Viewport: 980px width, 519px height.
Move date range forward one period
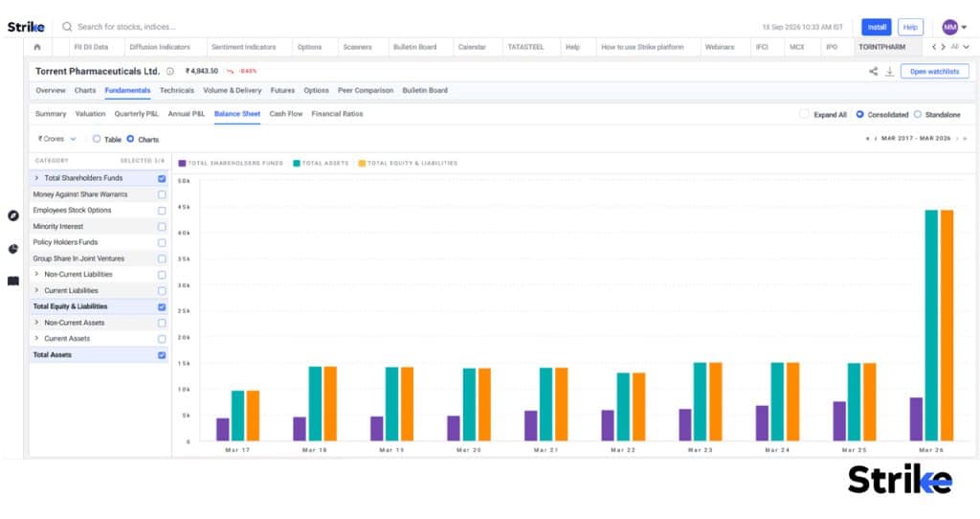point(957,138)
